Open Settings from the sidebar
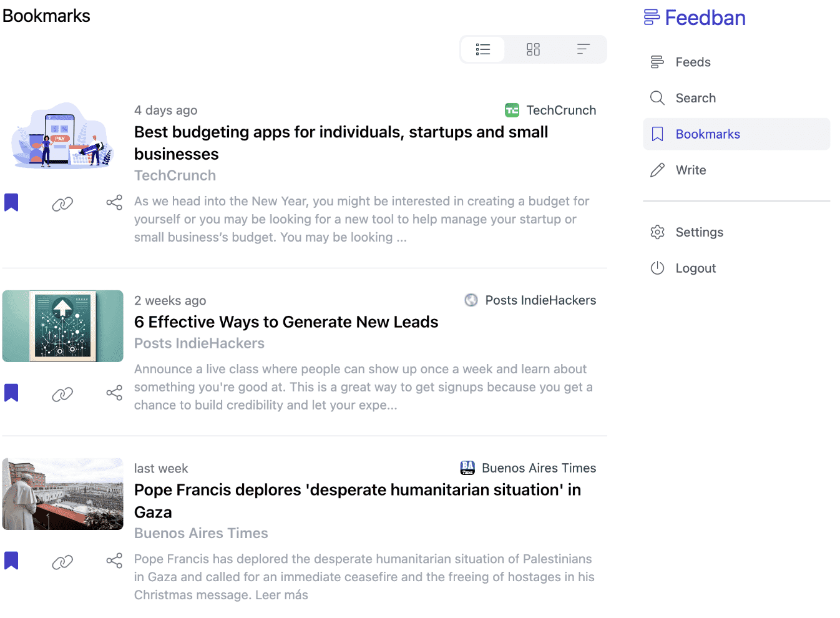The width and height of the screenshot is (840, 618). (x=699, y=232)
